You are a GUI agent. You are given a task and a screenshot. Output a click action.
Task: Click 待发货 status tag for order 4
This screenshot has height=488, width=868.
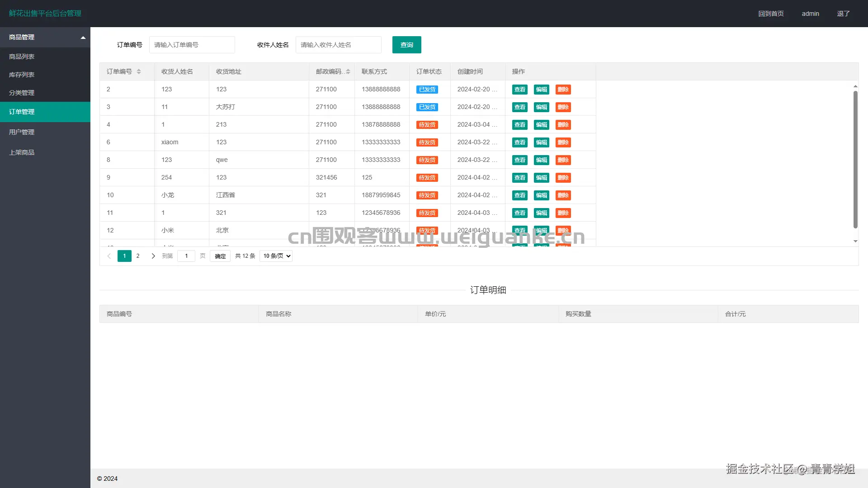(x=427, y=125)
